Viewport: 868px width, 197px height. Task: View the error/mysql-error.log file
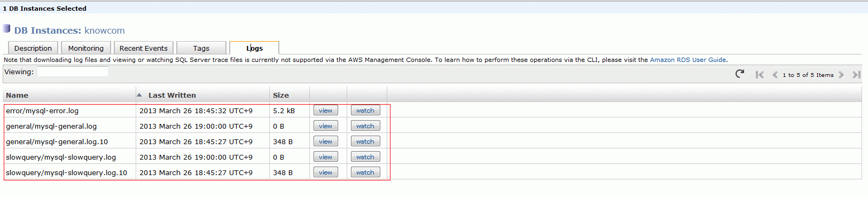tap(326, 111)
